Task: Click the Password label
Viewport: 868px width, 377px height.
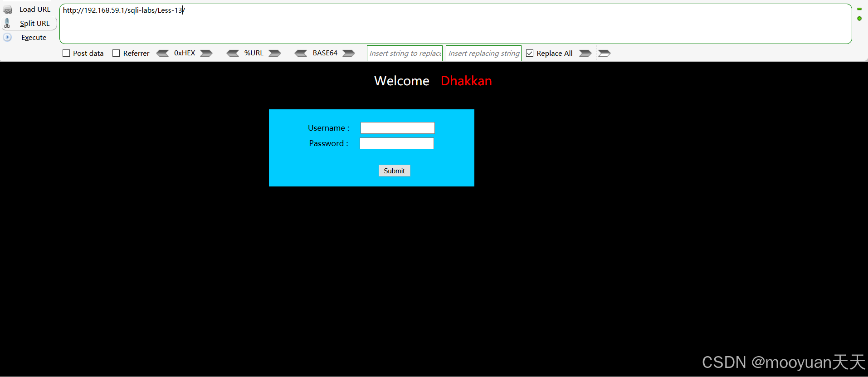Action: coord(329,143)
